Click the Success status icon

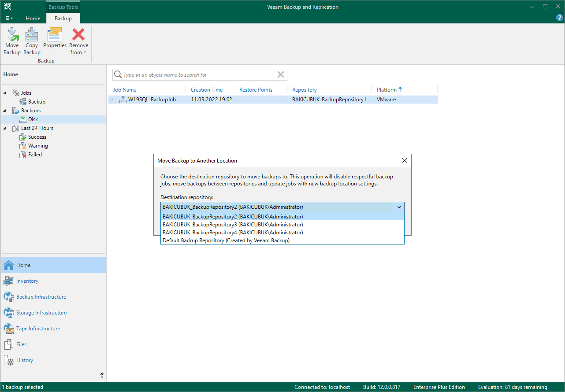coord(23,137)
